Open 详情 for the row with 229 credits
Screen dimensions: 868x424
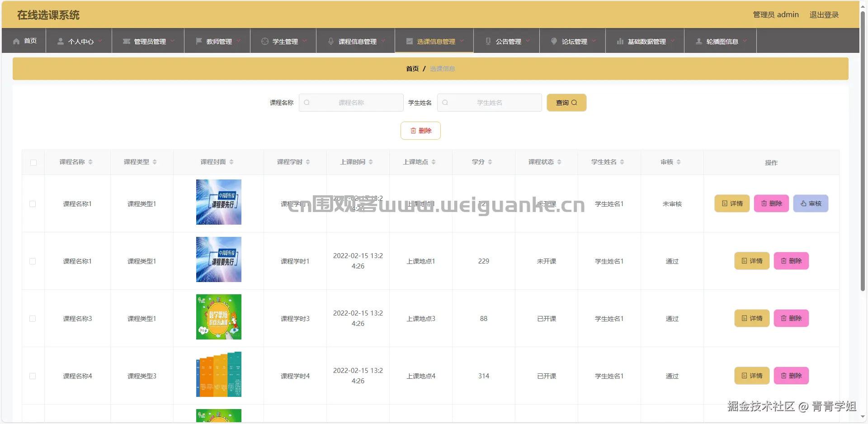click(752, 261)
